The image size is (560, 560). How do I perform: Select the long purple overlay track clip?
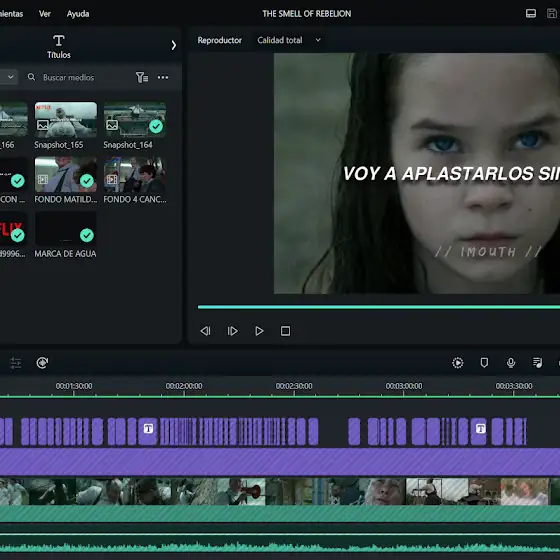(280, 462)
